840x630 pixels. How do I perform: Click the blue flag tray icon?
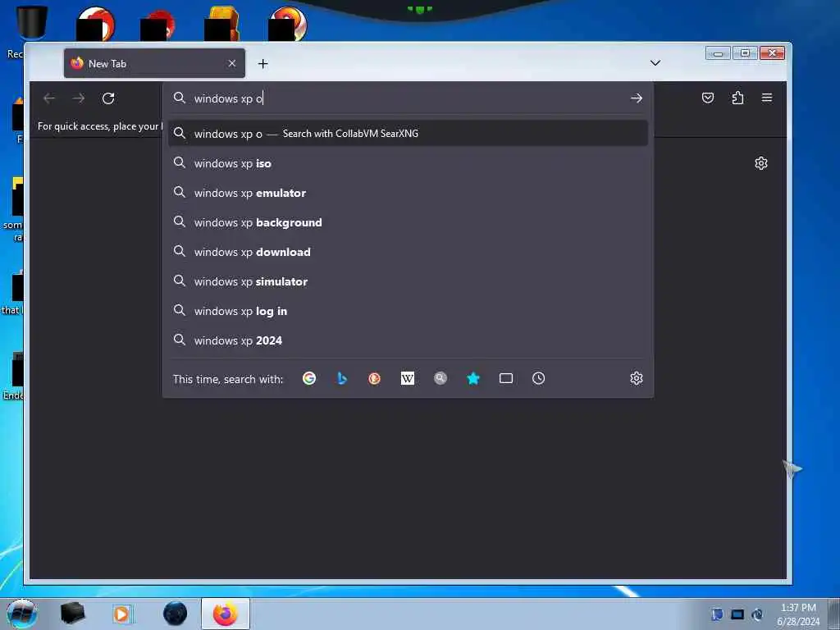[x=717, y=614]
